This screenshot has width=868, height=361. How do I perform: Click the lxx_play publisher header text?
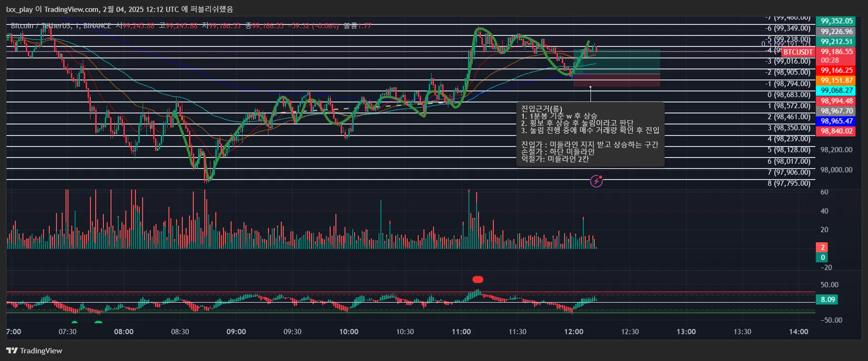coord(120,9)
